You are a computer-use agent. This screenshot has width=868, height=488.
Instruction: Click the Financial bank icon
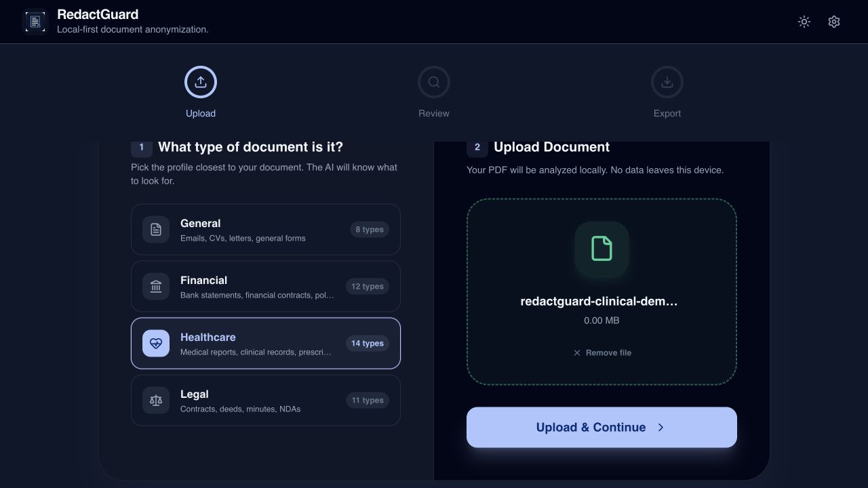pos(156,286)
